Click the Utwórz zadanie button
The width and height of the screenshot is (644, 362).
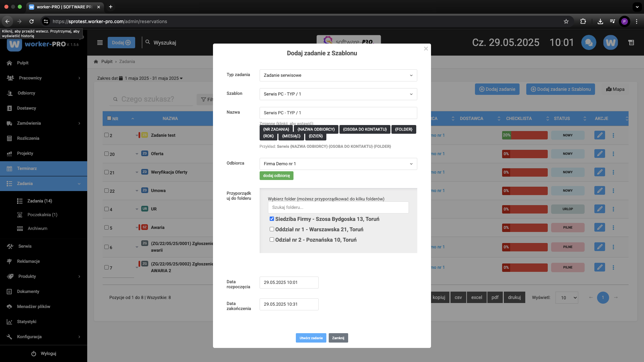point(311,338)
